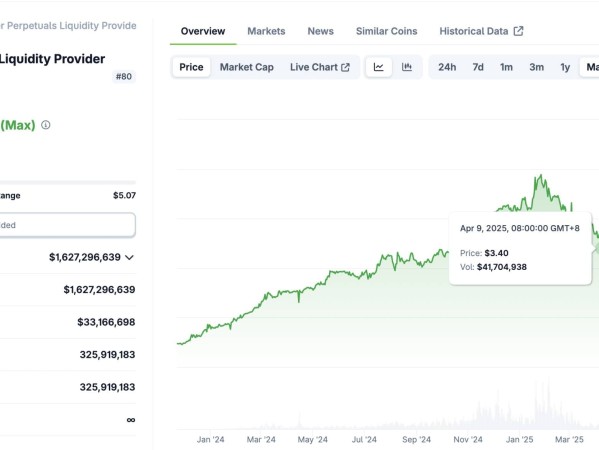
Task: Select the 7d time range
Action: (x=478, y=67)
